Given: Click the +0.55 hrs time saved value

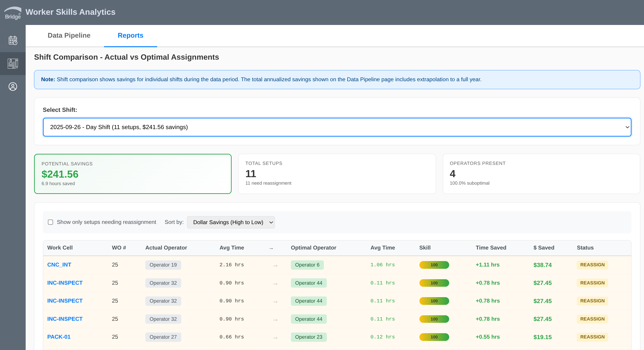Looking at the screenshot, I should 488,337.
